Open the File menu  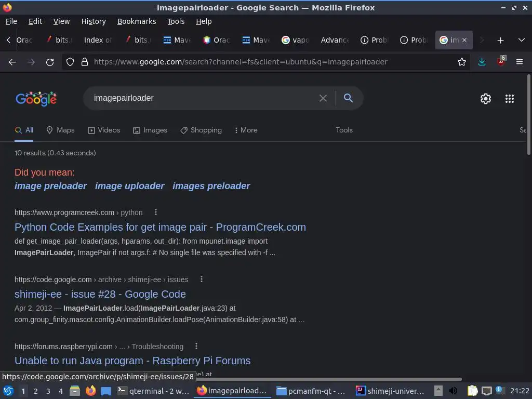pos(11,21)
